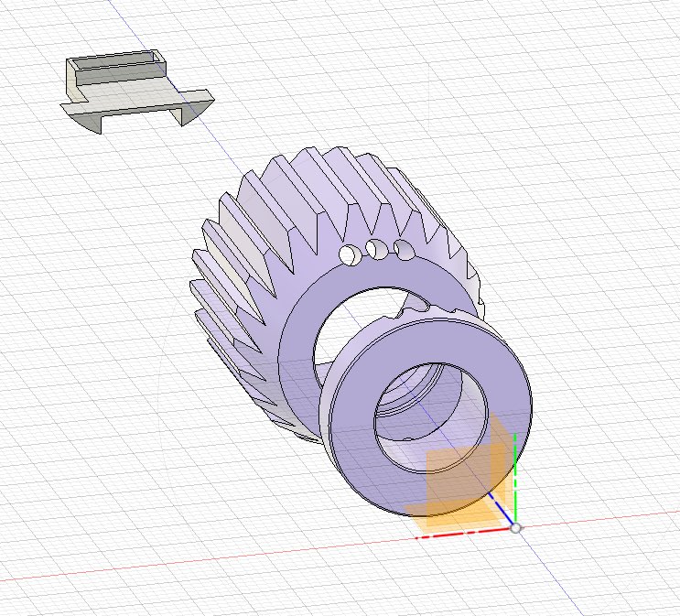Pick the rightmost small hole on gear
680x616 pixels.
point(404,250)
